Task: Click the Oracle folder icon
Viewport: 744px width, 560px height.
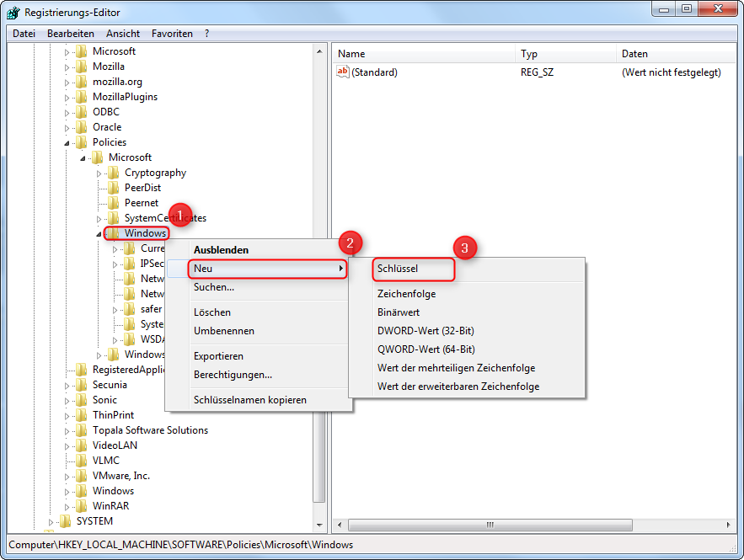Action: pyautogui.click(x=83, y=126)
